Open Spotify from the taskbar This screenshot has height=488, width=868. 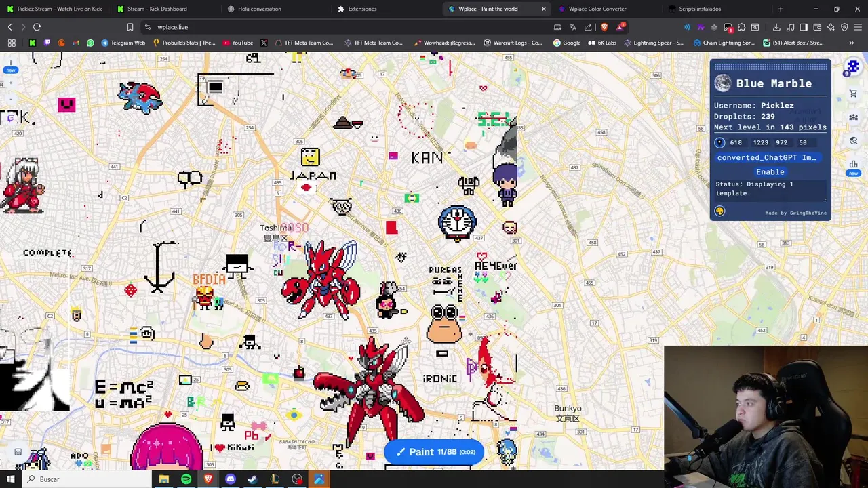click(x=186, y=479)
